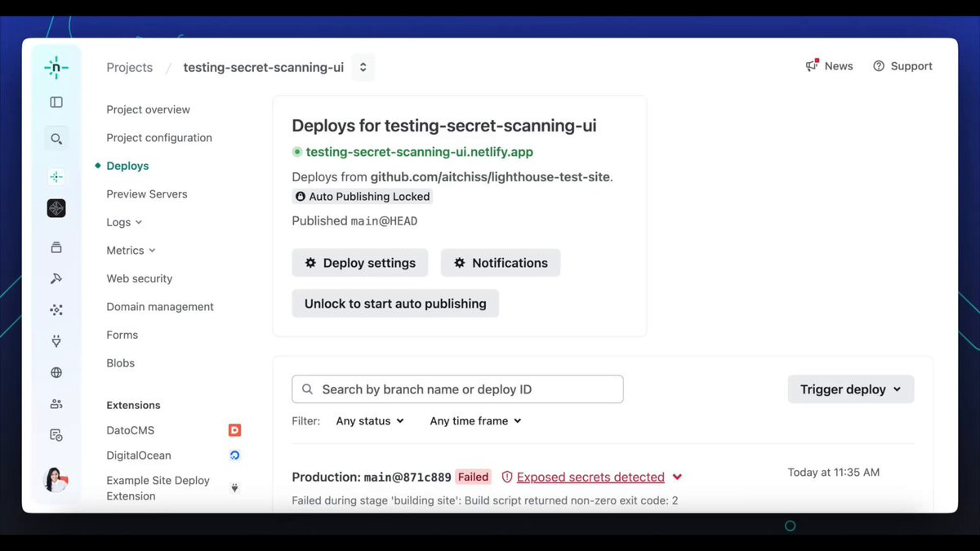The image size is (980, 551).
Task: Open github.com/aitchiss/lighthouse-test-site link
Action: (490, 176)
